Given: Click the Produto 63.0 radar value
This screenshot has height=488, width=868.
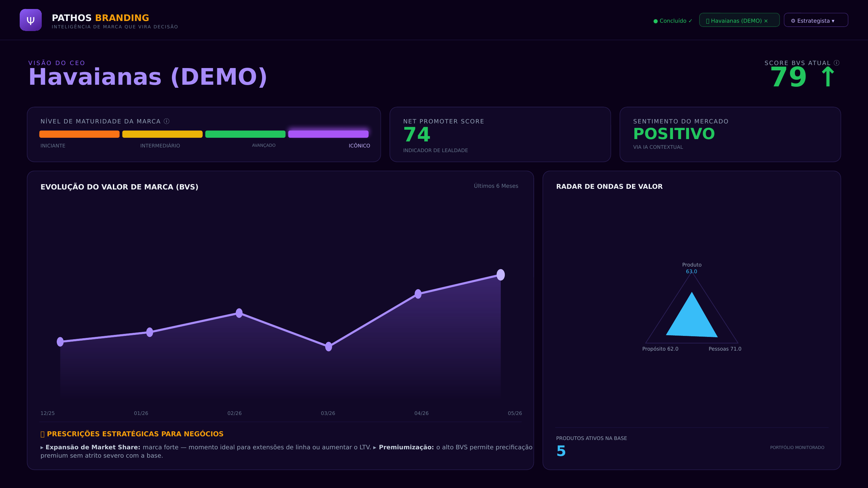Looking at the screenshot, I should point(691,272).
